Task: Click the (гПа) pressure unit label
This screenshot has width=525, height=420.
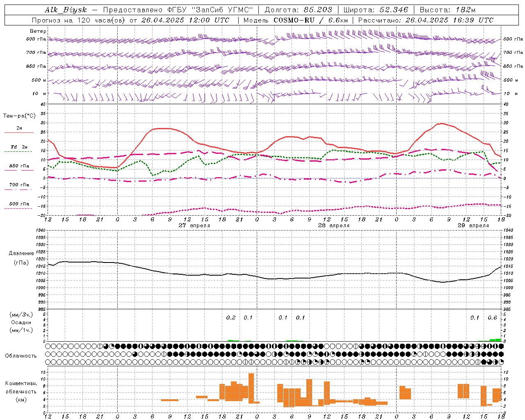Action: (x=21, y=263)
